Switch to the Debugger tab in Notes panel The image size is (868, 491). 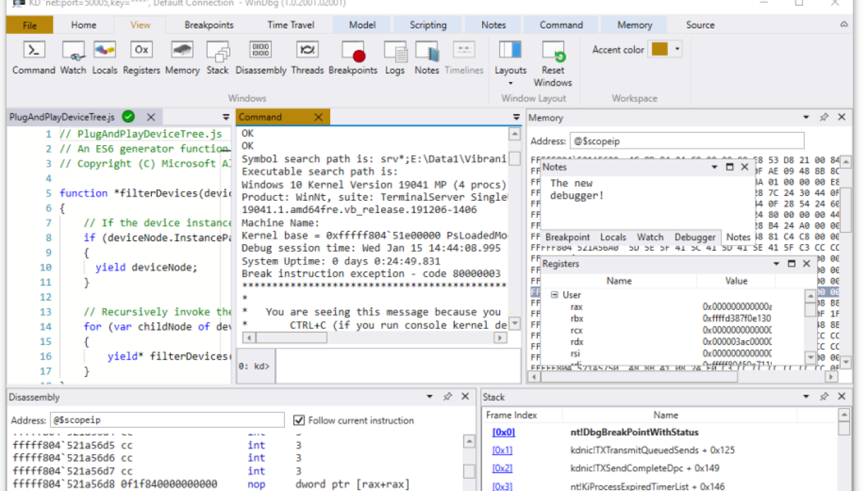pyautogui.click(x=694, y=237)
